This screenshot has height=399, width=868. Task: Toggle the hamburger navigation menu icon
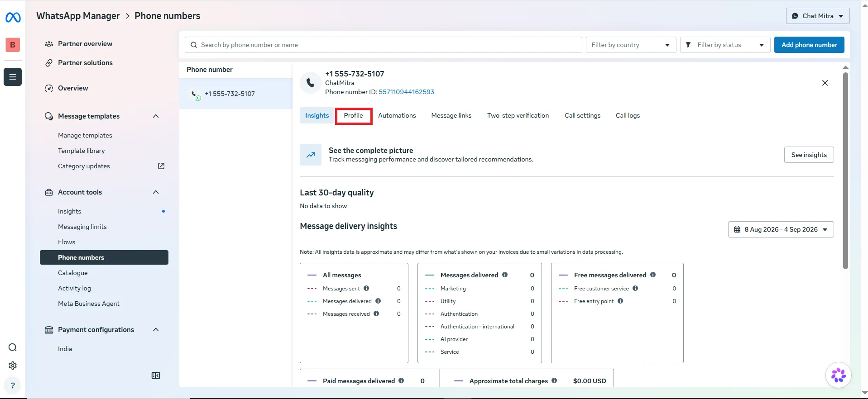[x=13, y=77]
